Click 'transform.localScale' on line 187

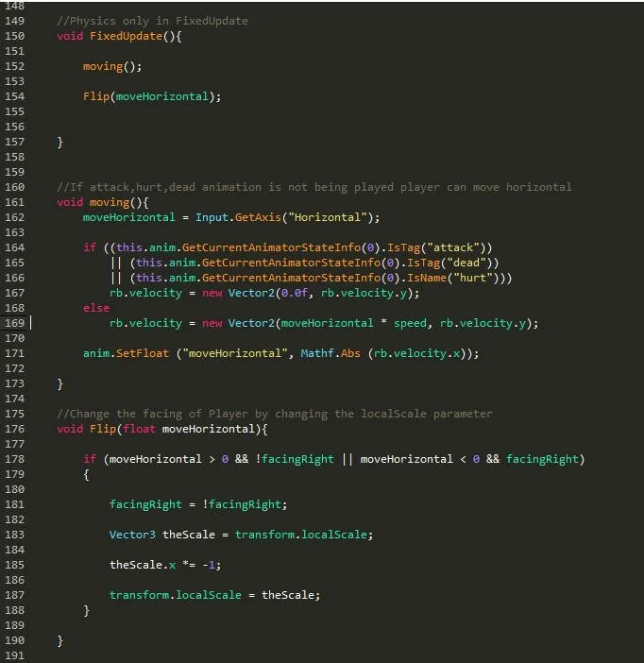[x=175, y=595]
